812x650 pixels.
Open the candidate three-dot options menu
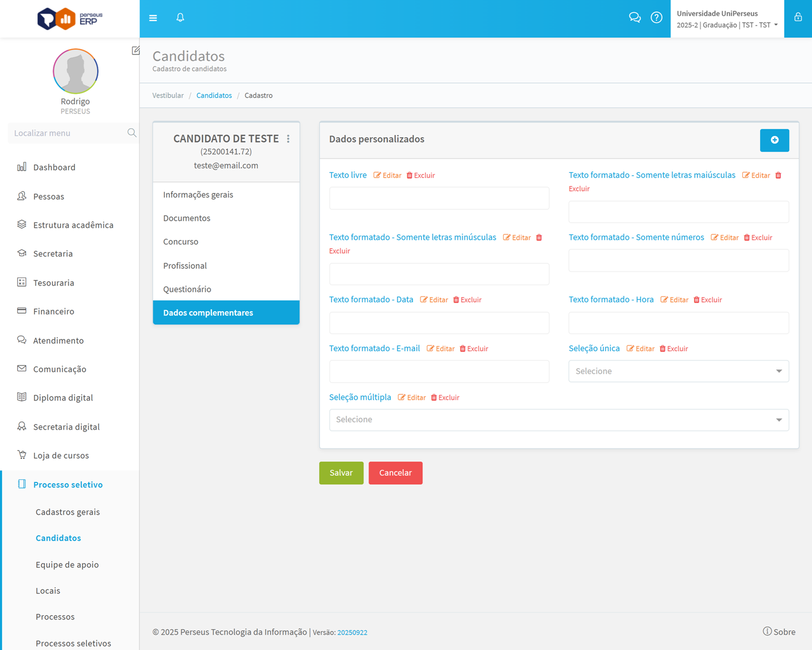pos(288,139)
